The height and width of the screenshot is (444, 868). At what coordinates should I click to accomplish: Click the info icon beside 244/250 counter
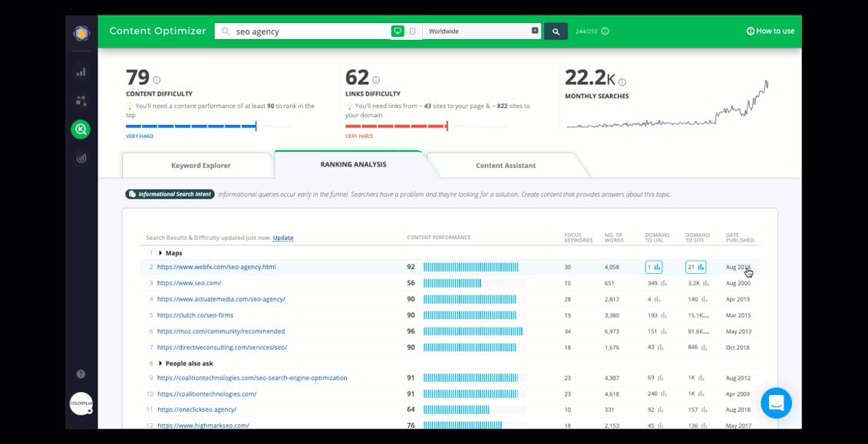coord(605,31)
